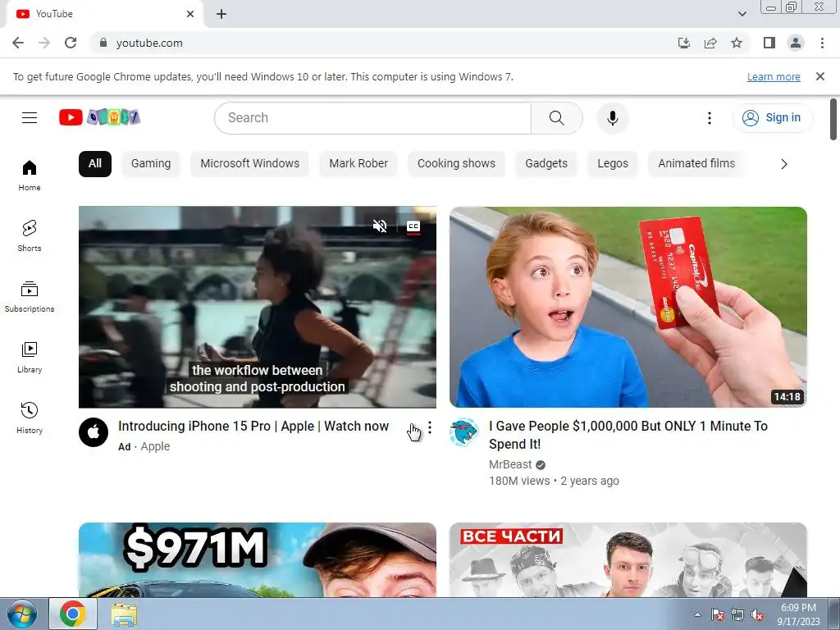Select the Gaming filter chip

tap(151, 163)
